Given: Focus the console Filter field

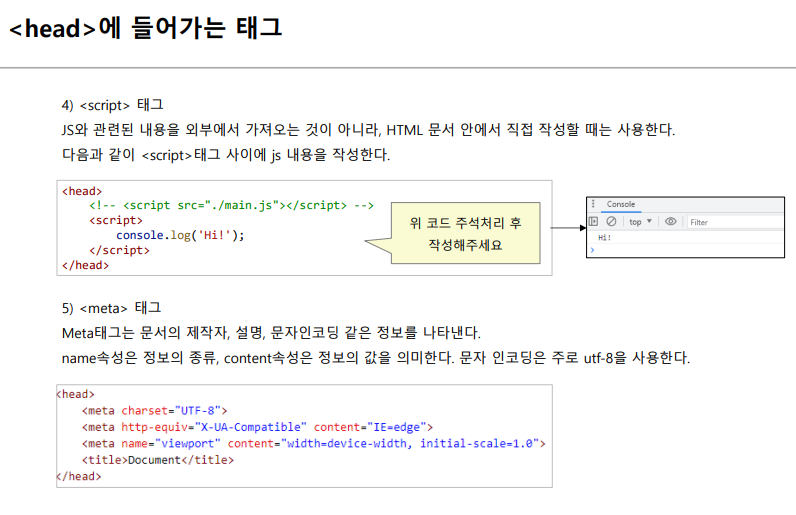Looking at the screenshot, I should pyautogui.click(x=735, y=222).
